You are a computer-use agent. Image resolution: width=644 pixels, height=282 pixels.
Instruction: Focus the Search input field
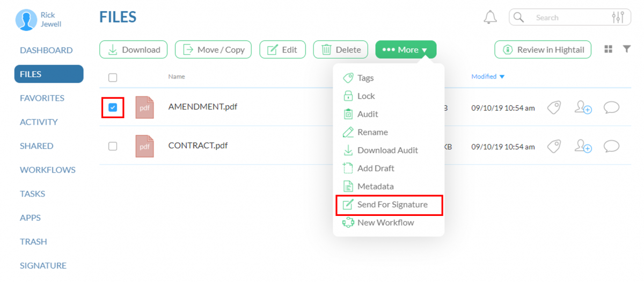point(569,18)
